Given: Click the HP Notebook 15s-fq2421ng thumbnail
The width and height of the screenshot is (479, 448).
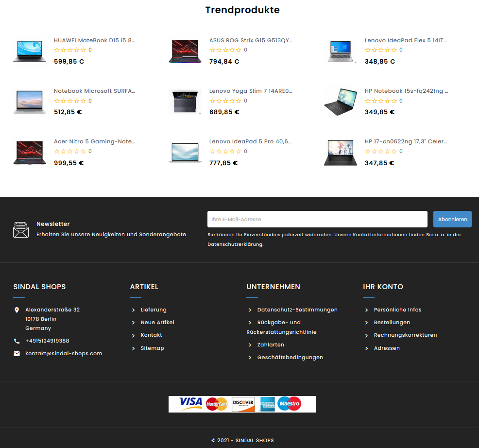Looking at the screenshot, I should tap(341, 102).
